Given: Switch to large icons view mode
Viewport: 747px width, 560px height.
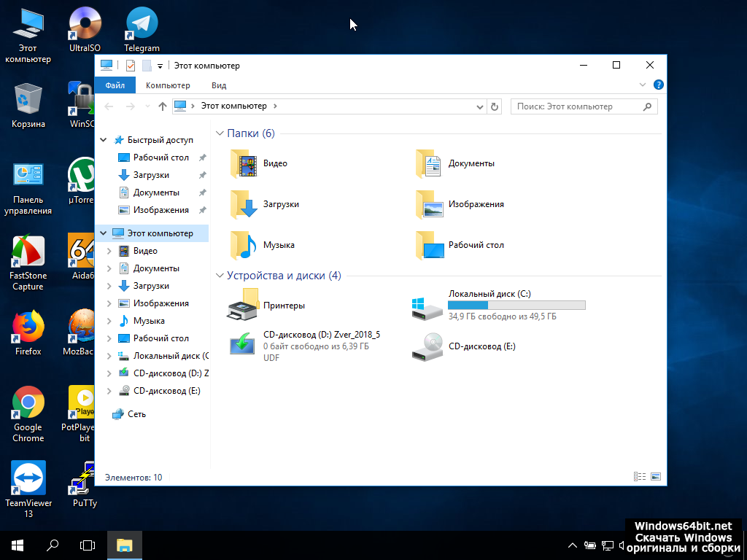Looking at the screenshot, I should point(655,477).
